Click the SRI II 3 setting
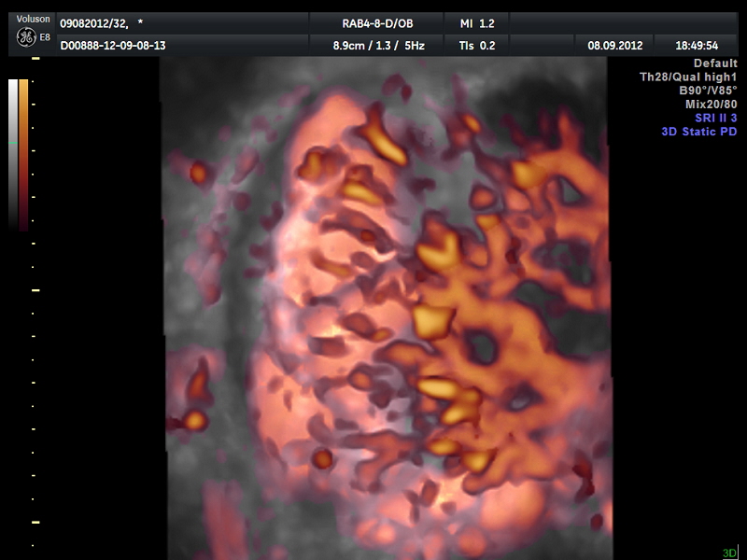The image size is (747, 560). (x=716, y=119)
